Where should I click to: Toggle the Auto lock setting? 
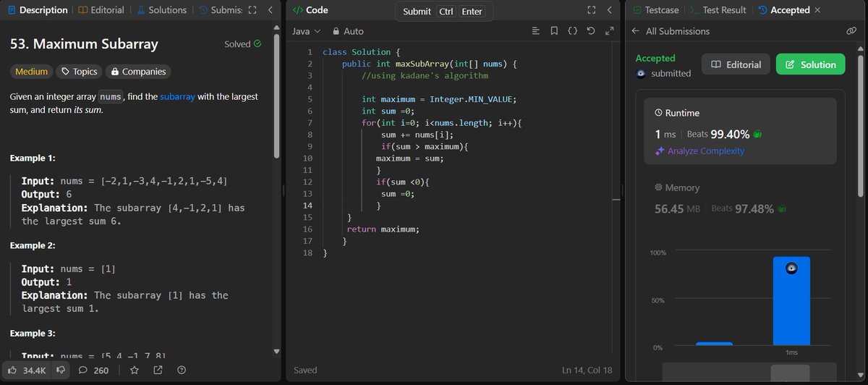coord(348,31)
